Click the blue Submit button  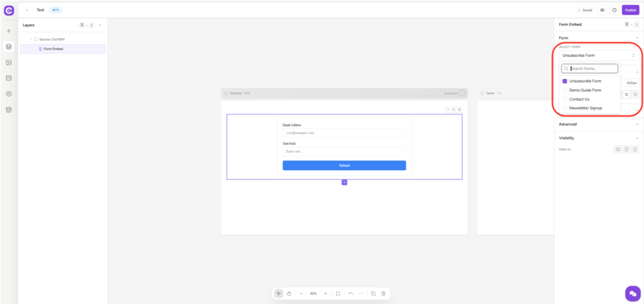click(x=344, y=165)
